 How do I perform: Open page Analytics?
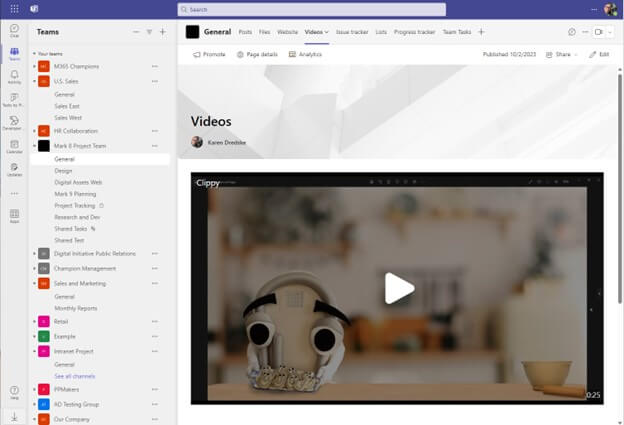coord(305,55)
